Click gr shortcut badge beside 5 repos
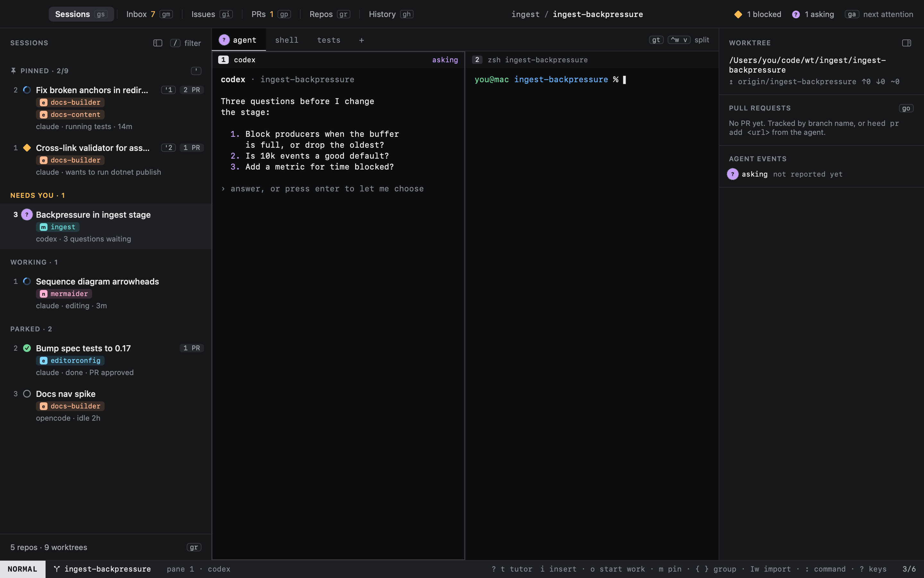The width and height of the screenshot is (924, 578). point(193,547)
